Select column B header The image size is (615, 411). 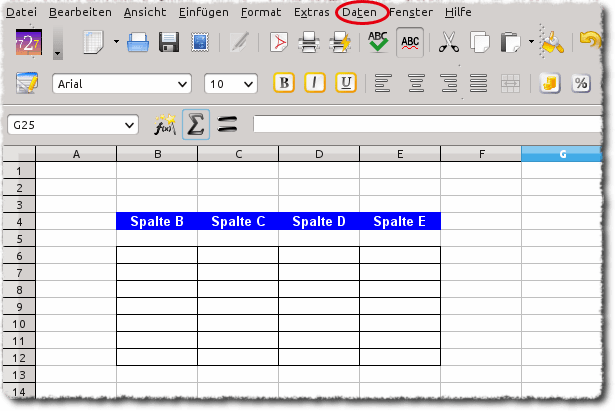click(157, 154)
